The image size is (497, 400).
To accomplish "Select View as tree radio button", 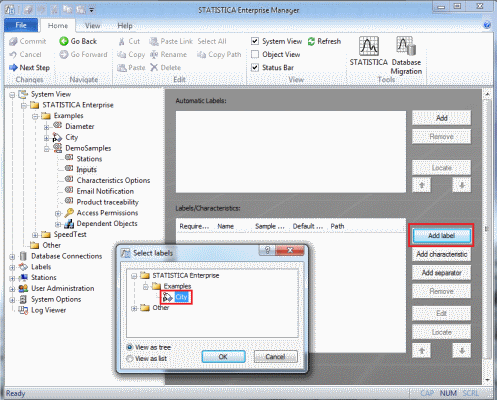I will pyautogui.click(x=130, y=347).
